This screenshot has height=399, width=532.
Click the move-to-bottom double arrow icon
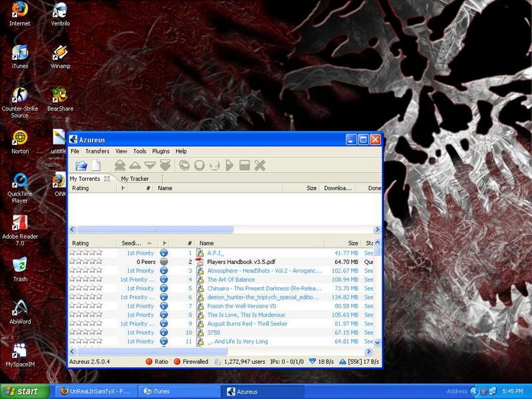tap(165, 165)
